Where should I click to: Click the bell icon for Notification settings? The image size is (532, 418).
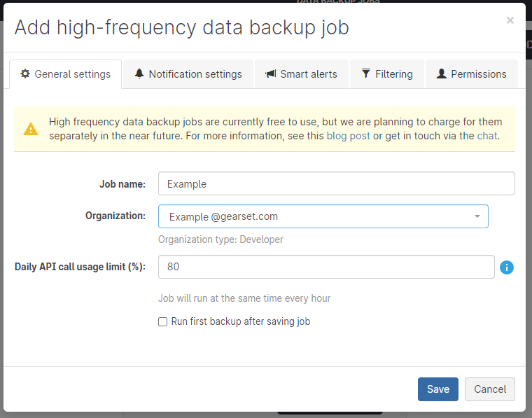coord(139,74)
